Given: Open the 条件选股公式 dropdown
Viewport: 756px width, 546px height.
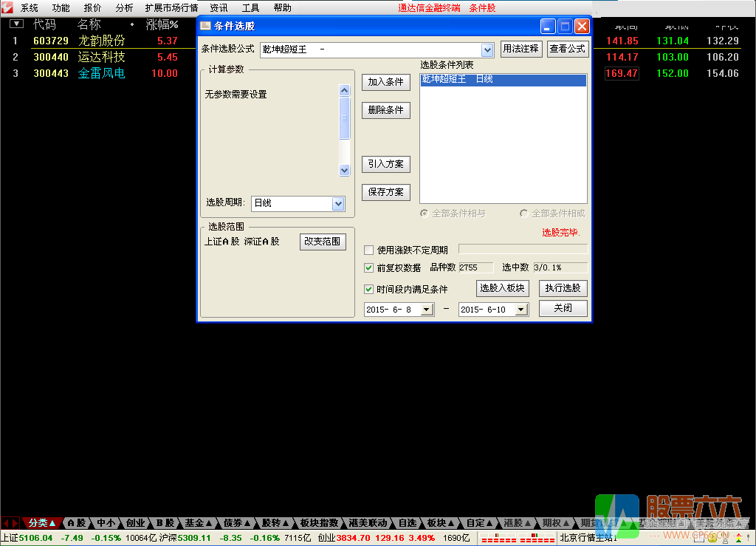Looking at the screenshot, I should (487, 50).
